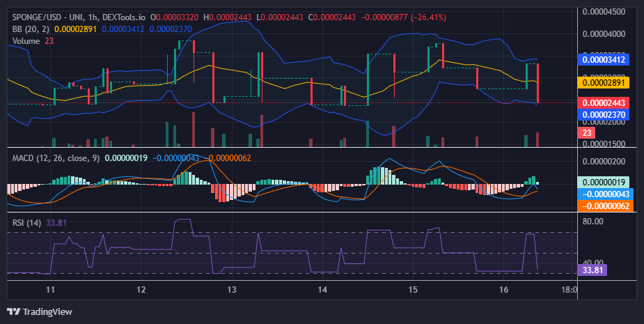Select the Volume indicator label
This screenshot has height=324, width=644.
point(26,40)
